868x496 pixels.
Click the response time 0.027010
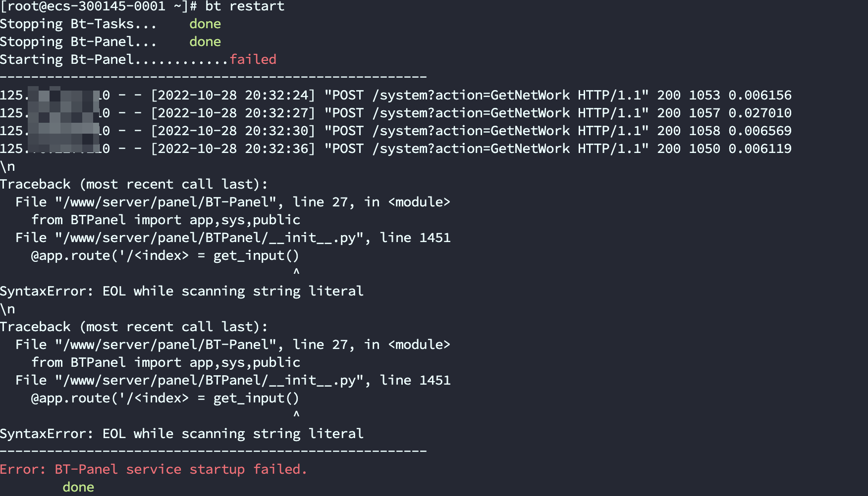coord(760,113)
